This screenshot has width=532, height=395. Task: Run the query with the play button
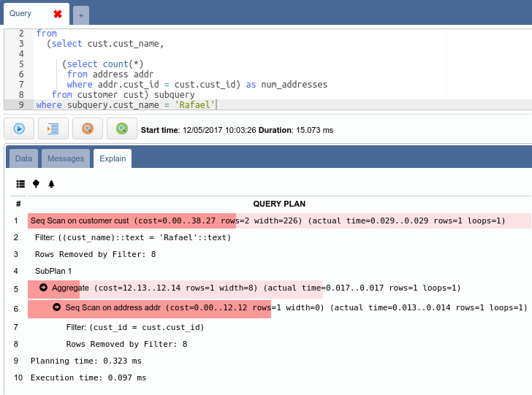[x=19, y=129]
